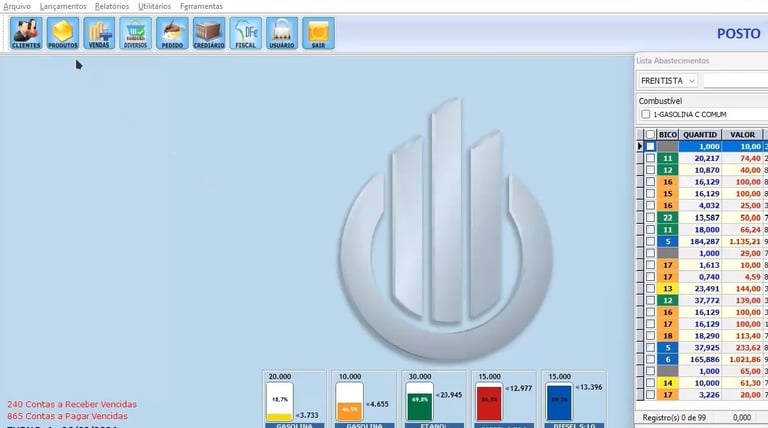Sort by the VALOR column header
Viewport: 768px width, 428px height.
pyautogui.click(x=743, y=134)
